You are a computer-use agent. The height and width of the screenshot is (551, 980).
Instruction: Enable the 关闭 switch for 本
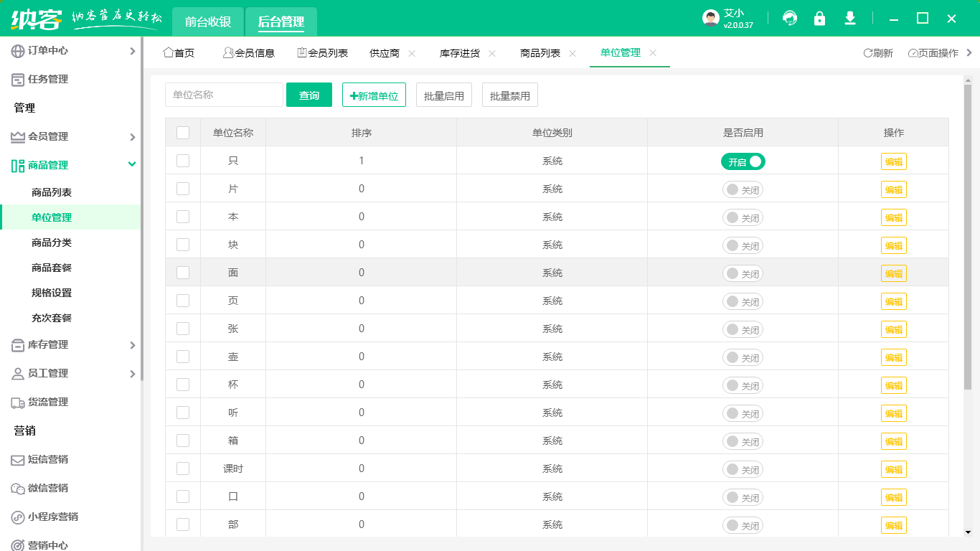tap(743, 217)
